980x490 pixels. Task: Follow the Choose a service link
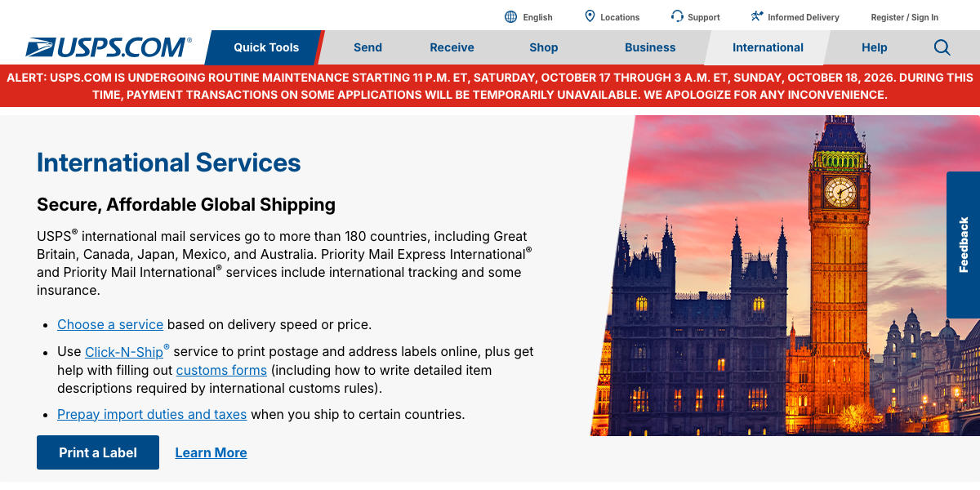coord(110,324)
